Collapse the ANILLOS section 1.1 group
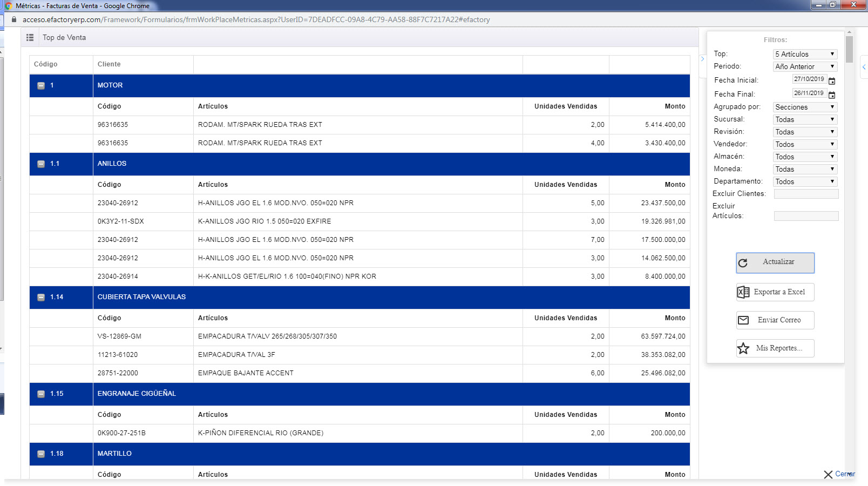868x486 pixels. 41,164
